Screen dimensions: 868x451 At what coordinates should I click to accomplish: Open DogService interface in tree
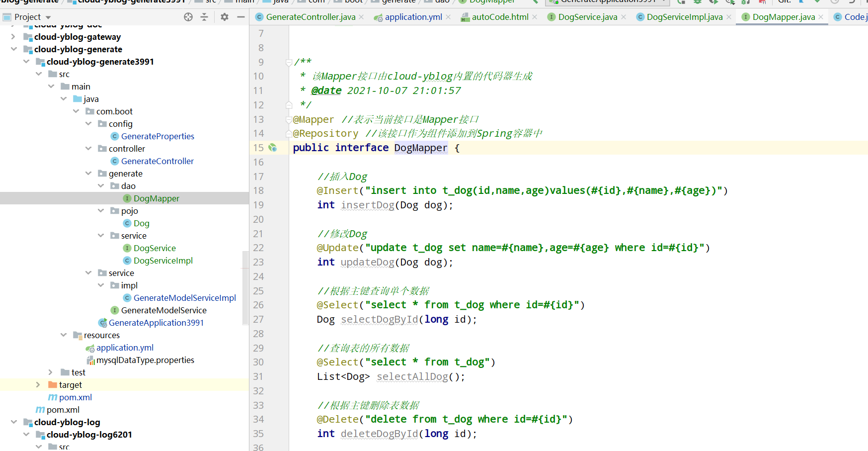coord(155,248)
